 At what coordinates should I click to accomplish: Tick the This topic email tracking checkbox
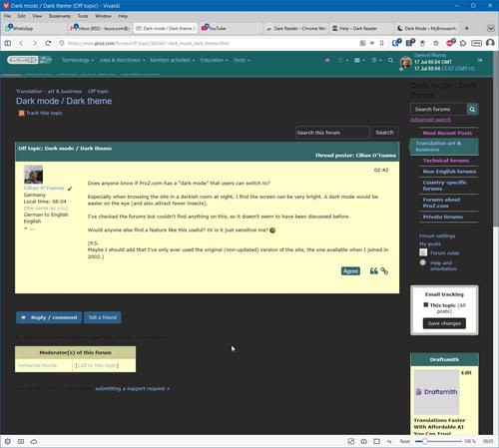(x=426, y=304)
